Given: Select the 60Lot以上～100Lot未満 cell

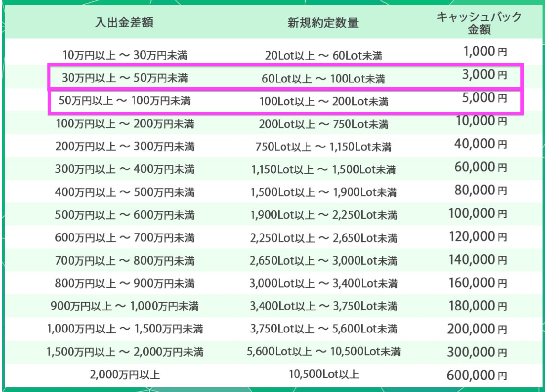Looking at the screenshot, I should tap(323, 79).
